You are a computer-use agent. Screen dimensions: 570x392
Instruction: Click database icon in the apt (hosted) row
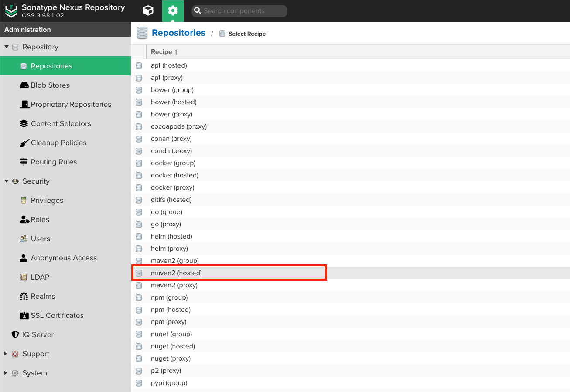point(139,66)
